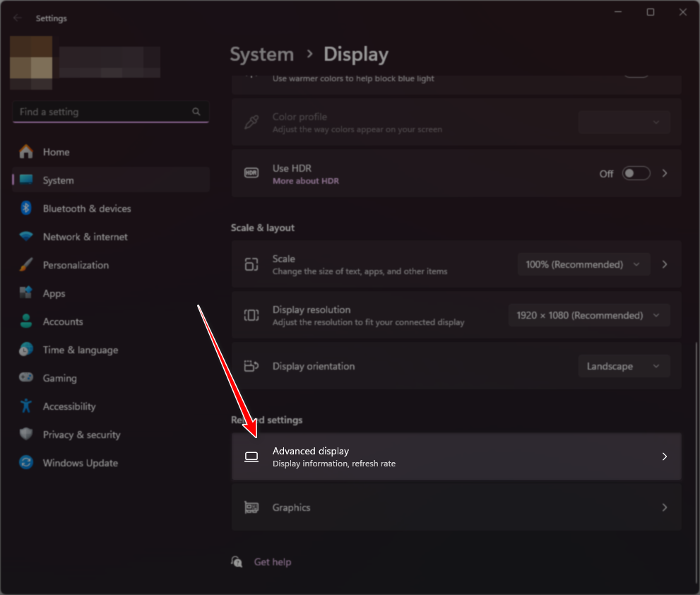Click the Bluetooth & devices icon
700x595 pixels.
tap(26, 208)
